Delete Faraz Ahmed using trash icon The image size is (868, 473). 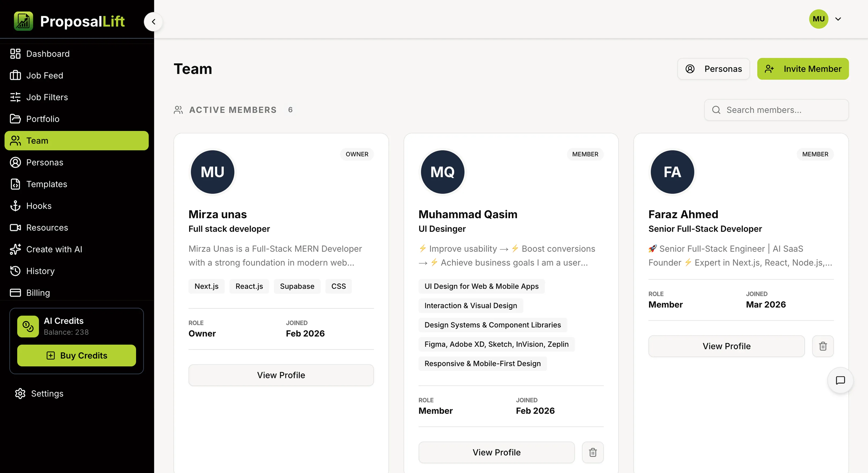(823, 346)
